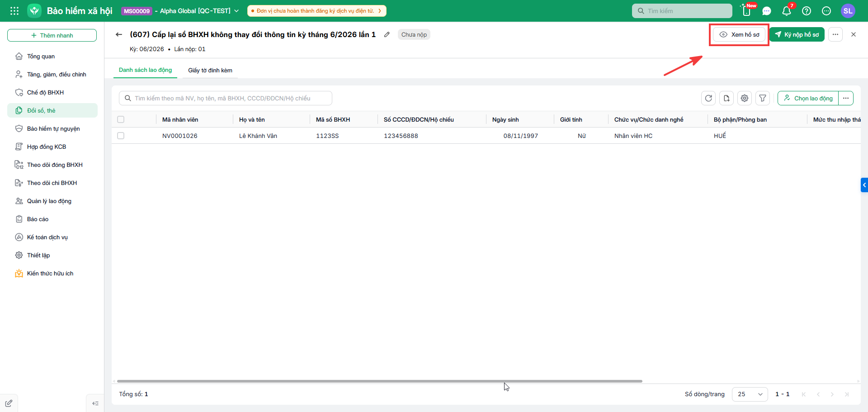Open Hợp đồng KCB menu
The image size is (868, 412).
pyautogui.click(x=52, y=147)
